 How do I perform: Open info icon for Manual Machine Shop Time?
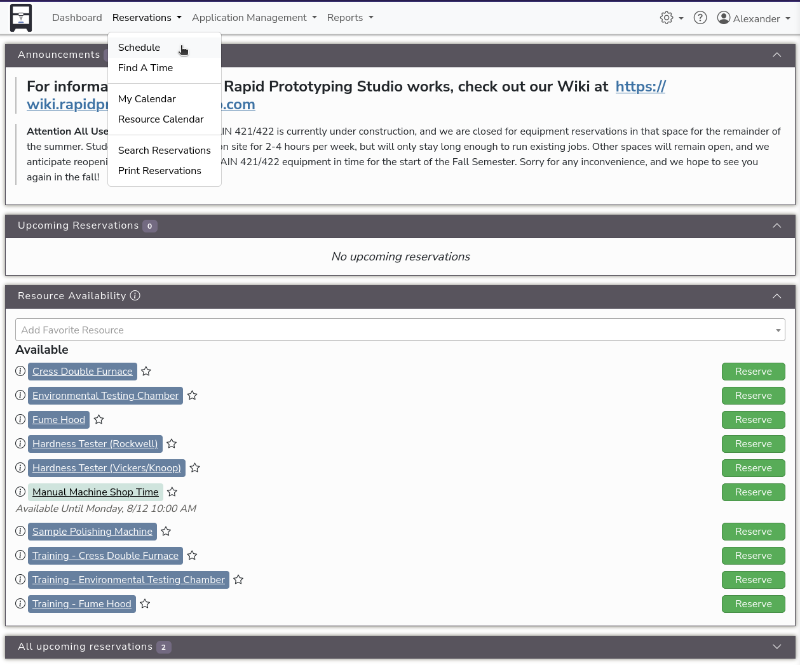(x=20, y=492)
